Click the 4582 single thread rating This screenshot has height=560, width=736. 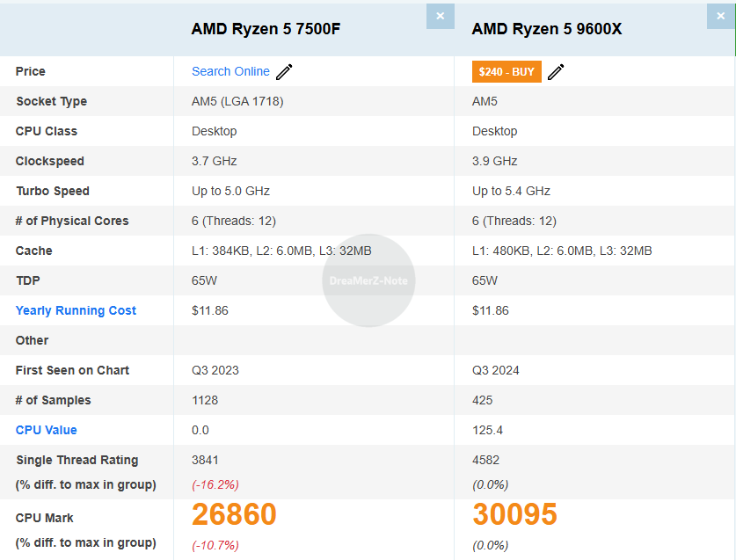[x=485, y=460]
